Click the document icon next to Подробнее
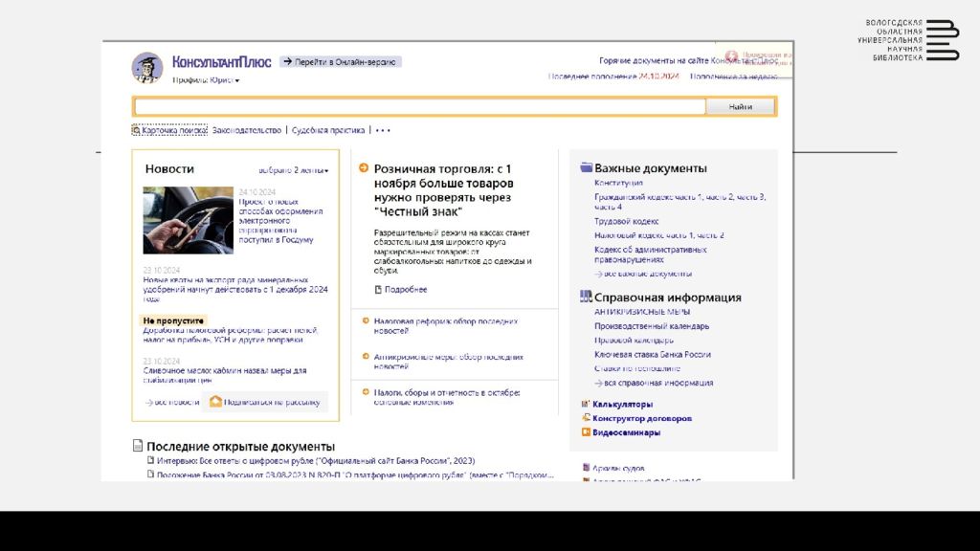The image size is (980, 551). click(x=378, y=289)
